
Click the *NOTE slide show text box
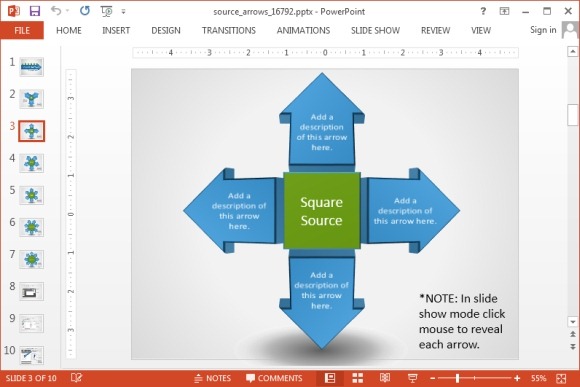click(462, 321)
